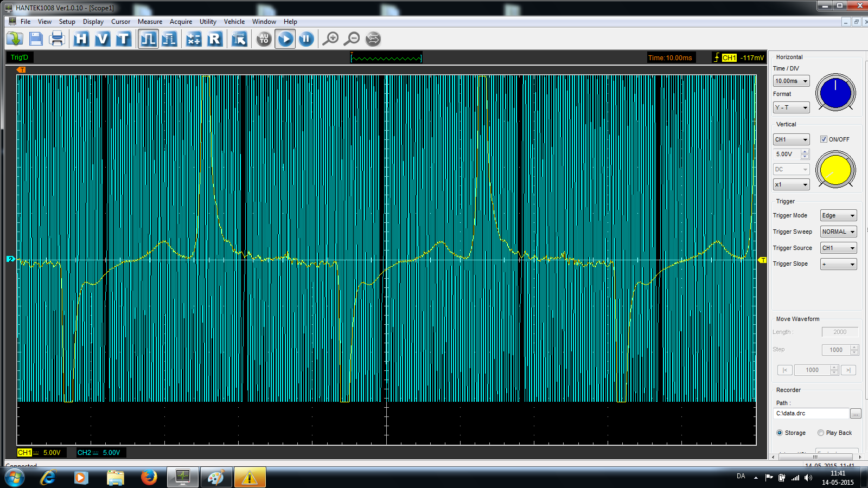Click the T trigger settings toolbar icon
This screenshot has height=488, width=868.
coord(124,39)
